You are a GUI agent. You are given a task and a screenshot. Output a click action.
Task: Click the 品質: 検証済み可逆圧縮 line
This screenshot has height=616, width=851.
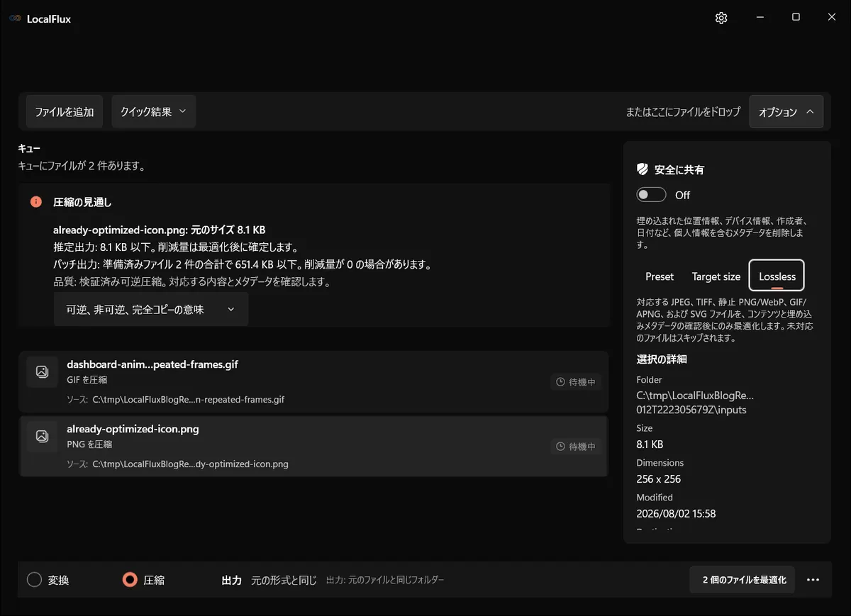click(x=191, y=281)
